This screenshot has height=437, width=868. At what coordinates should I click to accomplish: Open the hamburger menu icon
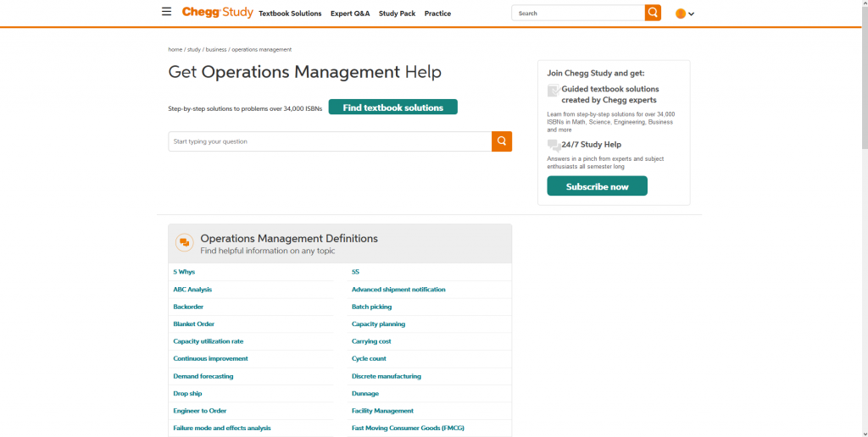click(x=166, y=12)
